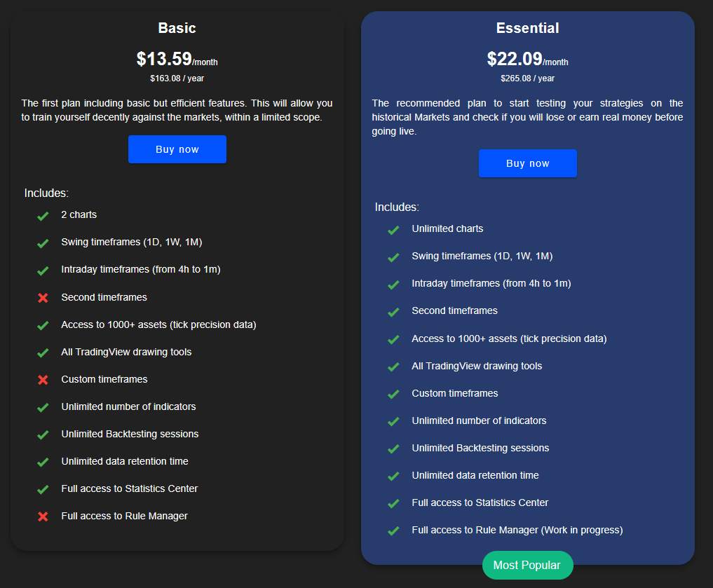
Task: Click red cross beside Full access to Rule Manager
Action: (x=43, y=517)
